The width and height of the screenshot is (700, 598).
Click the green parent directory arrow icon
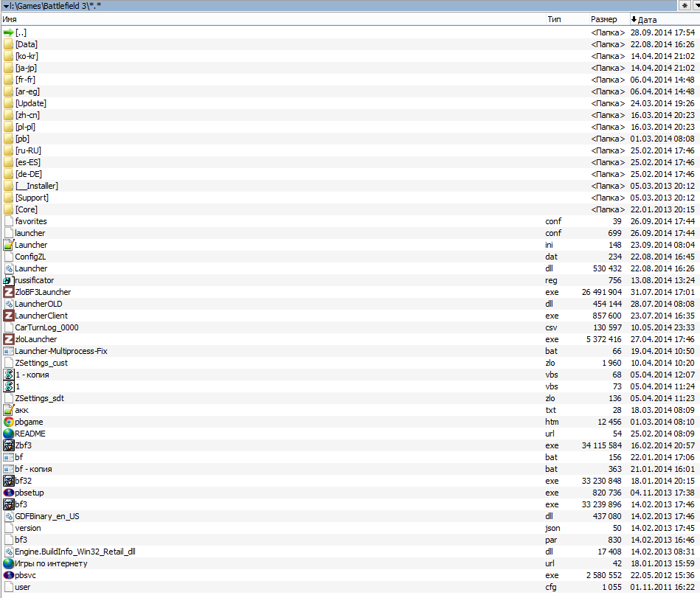[8, 32]
